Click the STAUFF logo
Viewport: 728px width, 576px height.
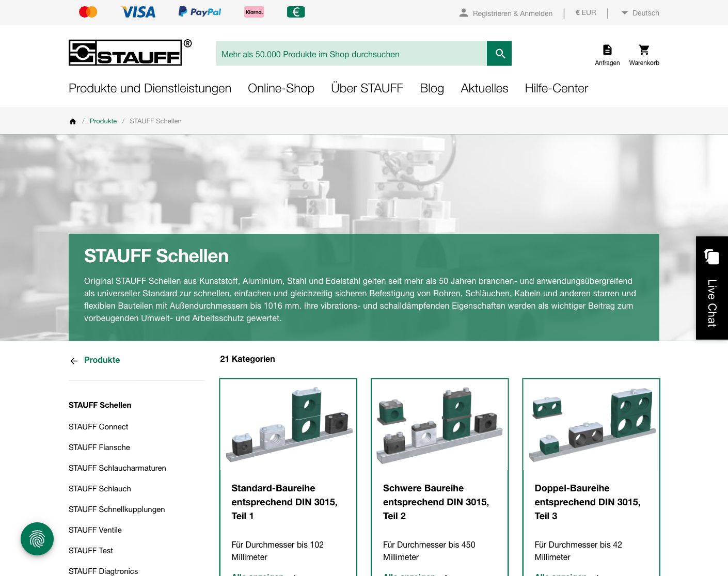click(x=125, y=53)
